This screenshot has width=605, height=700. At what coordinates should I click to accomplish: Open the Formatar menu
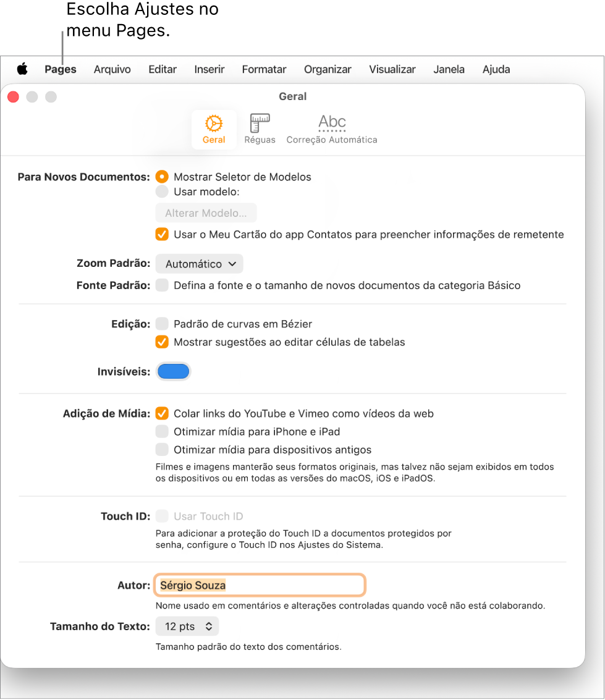pos(264,69)
